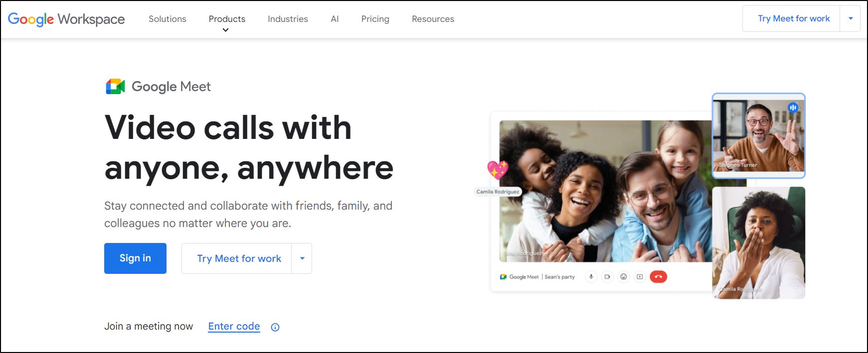The width and height of the screenshot is (868, 353).
Task: Click the camera icon in the Meet preview
Action: (x=607, y=277)
